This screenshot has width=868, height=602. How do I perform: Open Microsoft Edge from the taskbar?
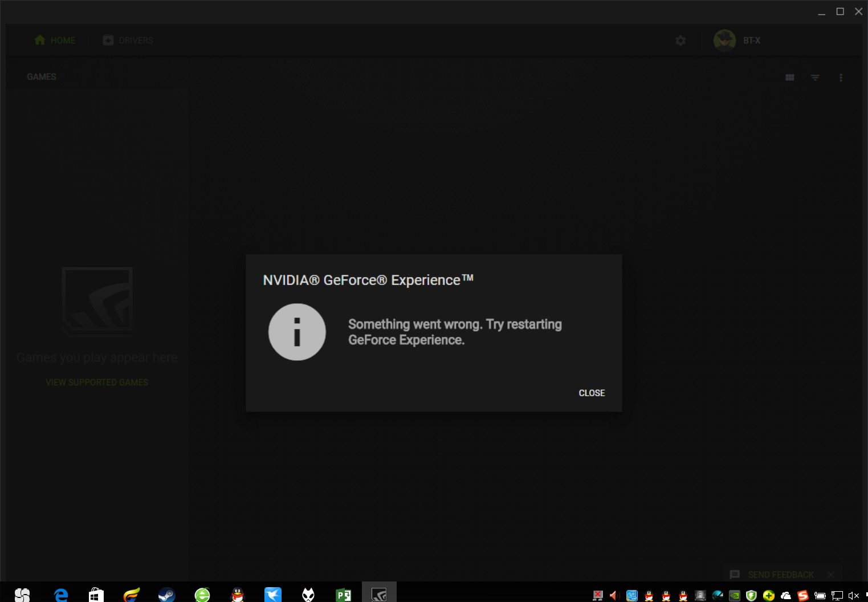click(x=61, y=595)
